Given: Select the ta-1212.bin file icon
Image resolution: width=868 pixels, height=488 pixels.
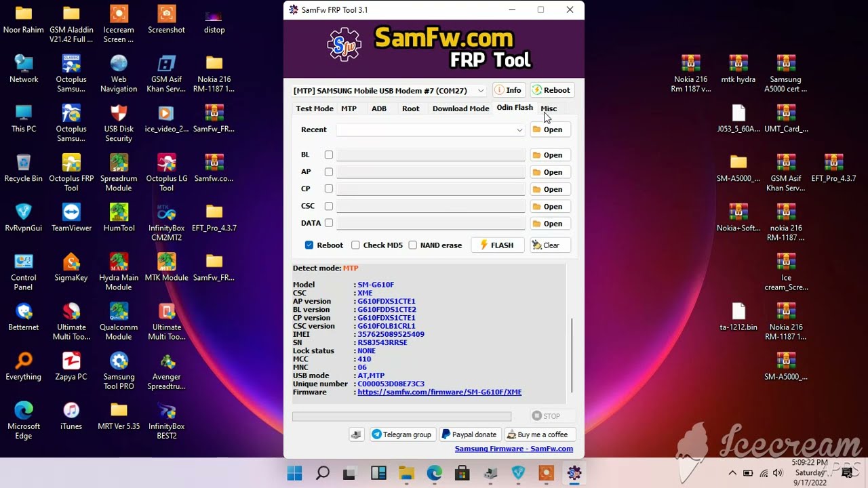Looking at the screenshot, I should (x=738, y=317).
